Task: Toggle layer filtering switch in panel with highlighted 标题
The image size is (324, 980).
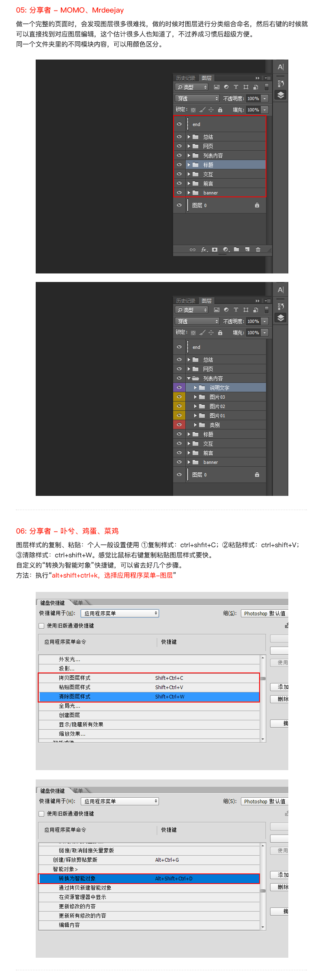Action: (x=266, y=87)
